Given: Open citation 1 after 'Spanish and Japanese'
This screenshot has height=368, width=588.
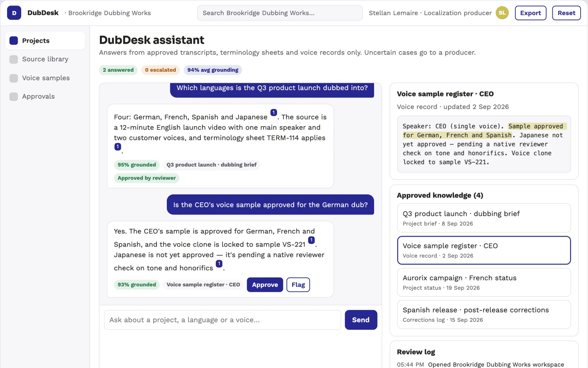Looking at the screenshot, I should [273, 113].
